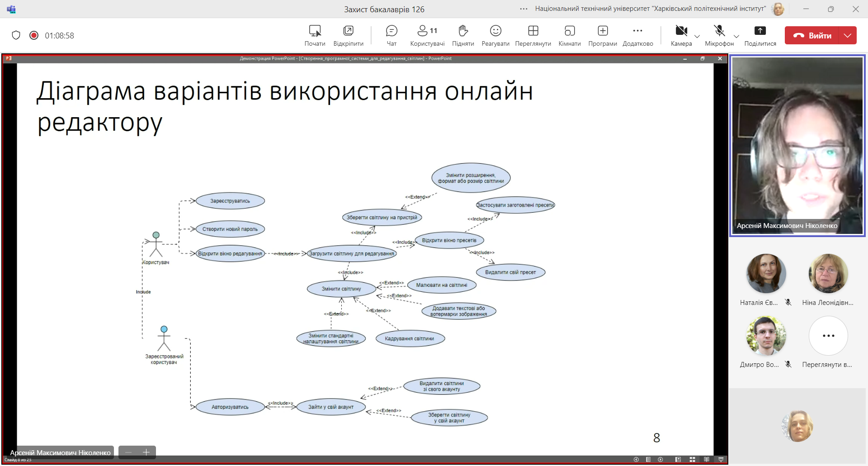Click the Програми apps icon

coord(603,31)
